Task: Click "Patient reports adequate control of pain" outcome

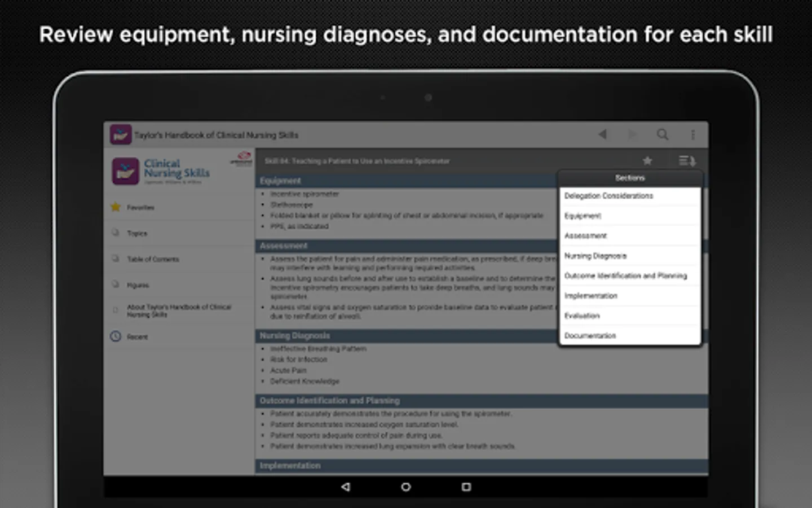Action: point(356,435)
